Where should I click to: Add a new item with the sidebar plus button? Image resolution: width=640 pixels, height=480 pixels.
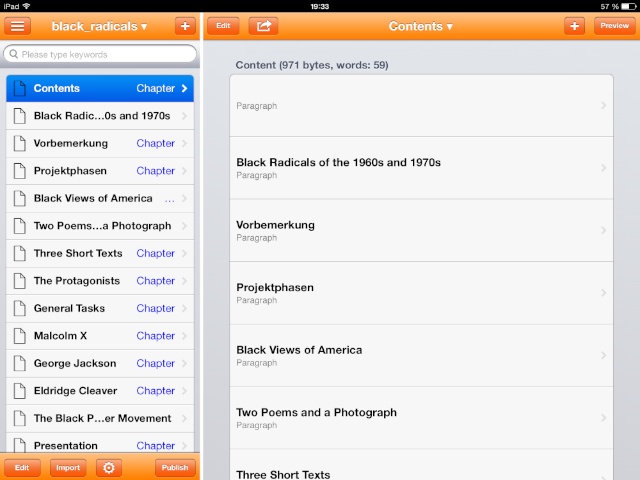coord(185,26)
